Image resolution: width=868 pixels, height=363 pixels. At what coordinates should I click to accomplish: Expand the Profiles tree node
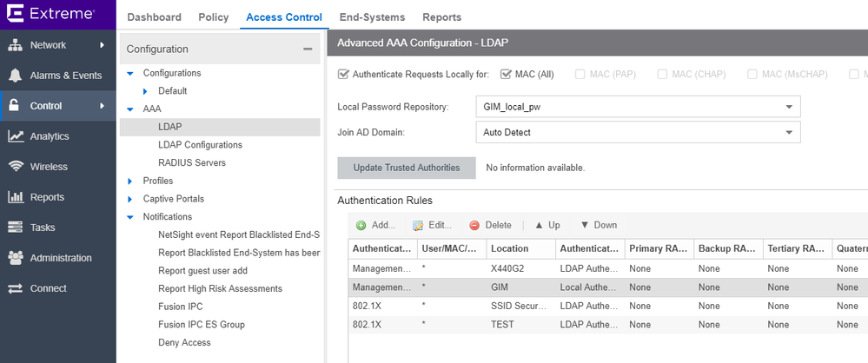tap(130, 181)
